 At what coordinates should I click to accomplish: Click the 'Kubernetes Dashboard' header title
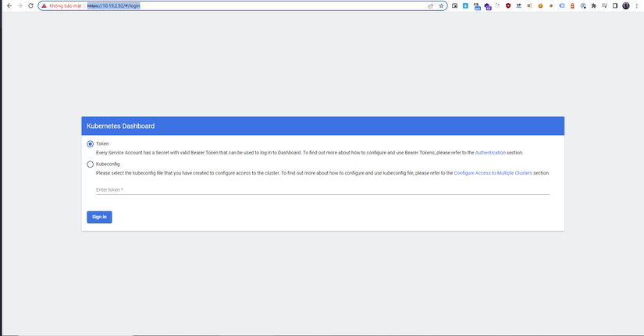pos(121,126)
